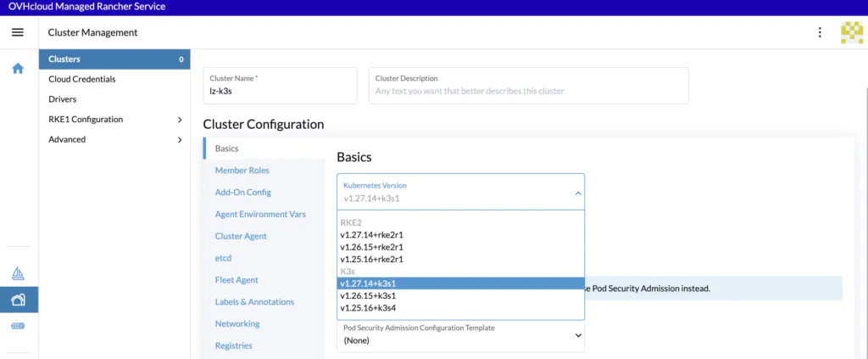Viewport: 868px width, 359px height.
Task: Open the user avatar menu
Action: (x=851, y=32)
